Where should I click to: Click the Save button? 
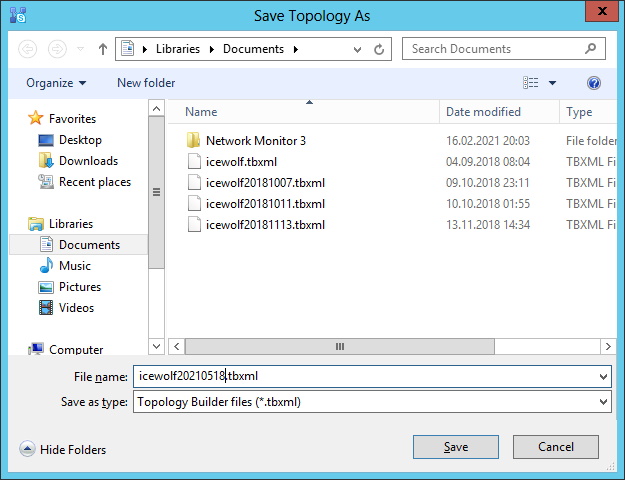(x=456, y=447)
